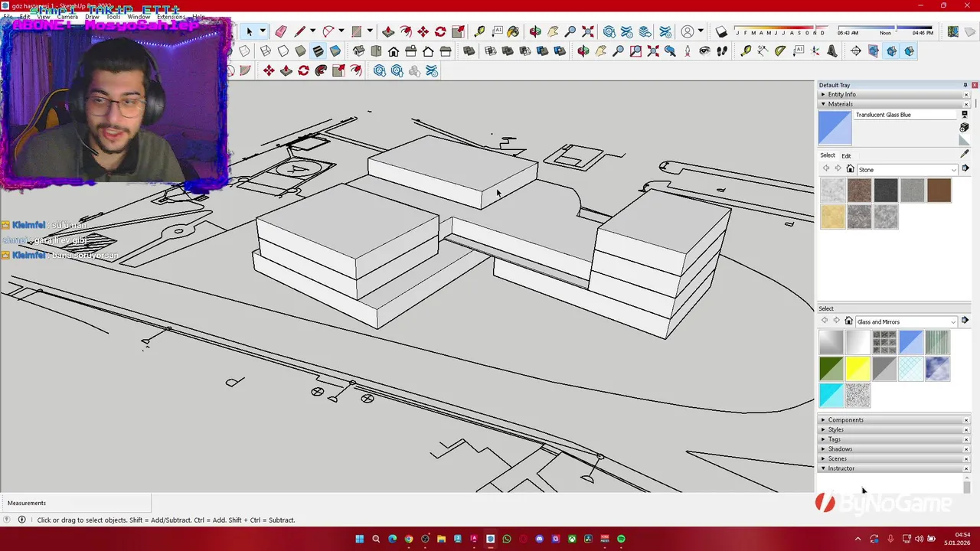This screenshot has width=980, height=551.
Task: Pick the Protractor tool
Action: click(780, 51)
